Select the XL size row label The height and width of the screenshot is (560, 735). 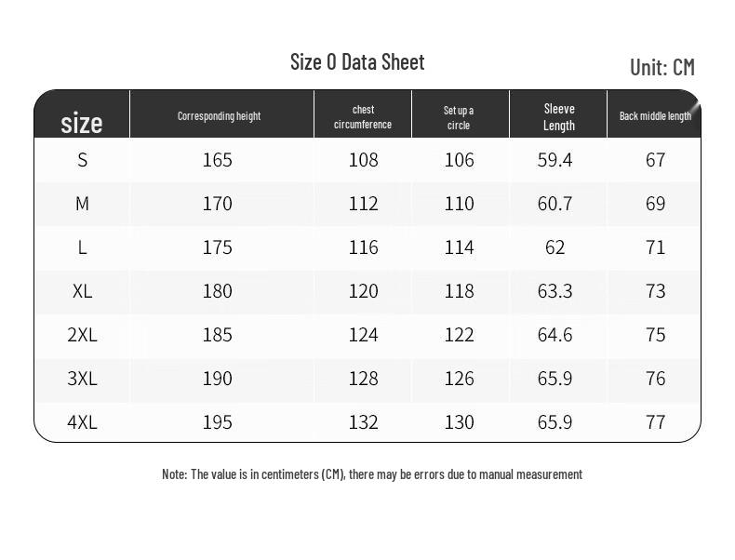[82, 291]
